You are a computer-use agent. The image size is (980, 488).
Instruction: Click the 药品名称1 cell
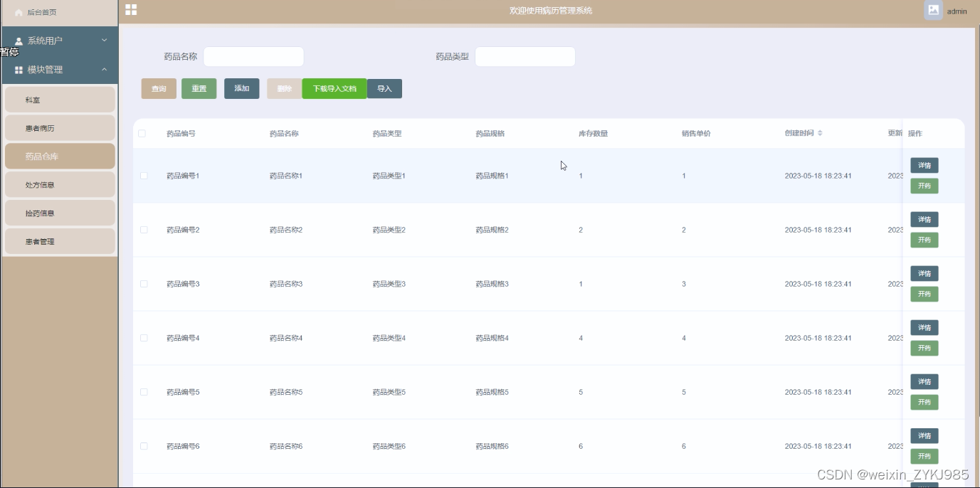point(286,176)
